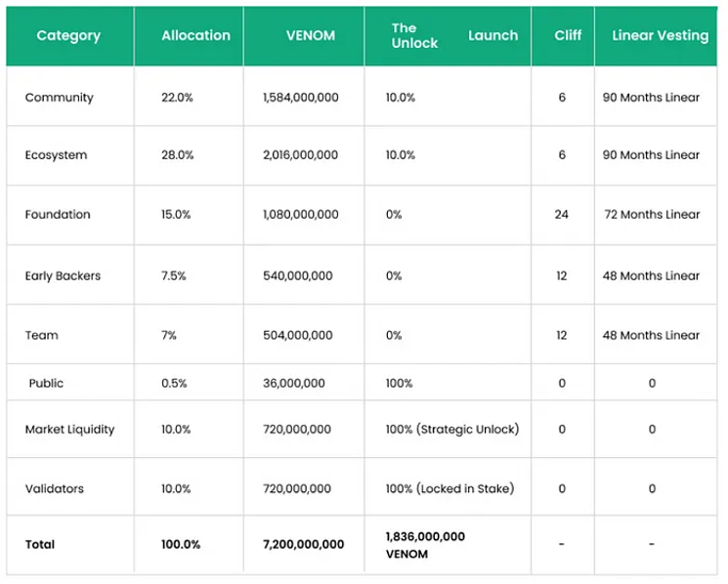Select the Total row label
This screenshot has height=584, width=728.
(x=40, y=544)
